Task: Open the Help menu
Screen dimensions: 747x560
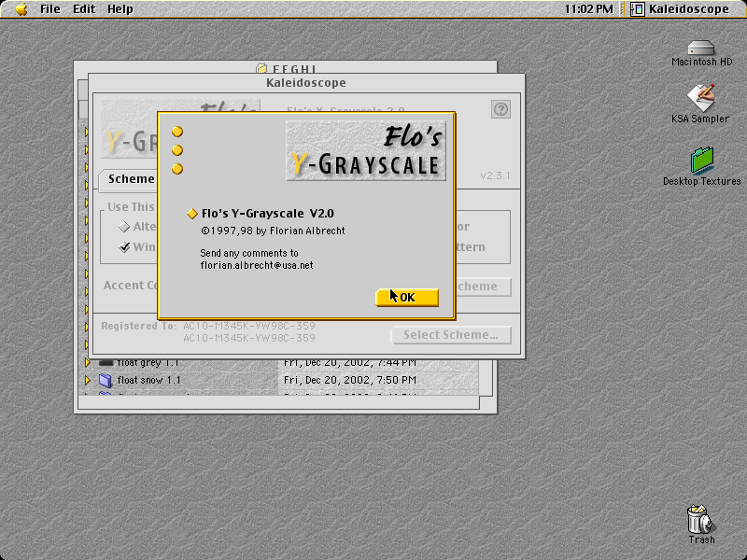Action: tap(120, 9)
